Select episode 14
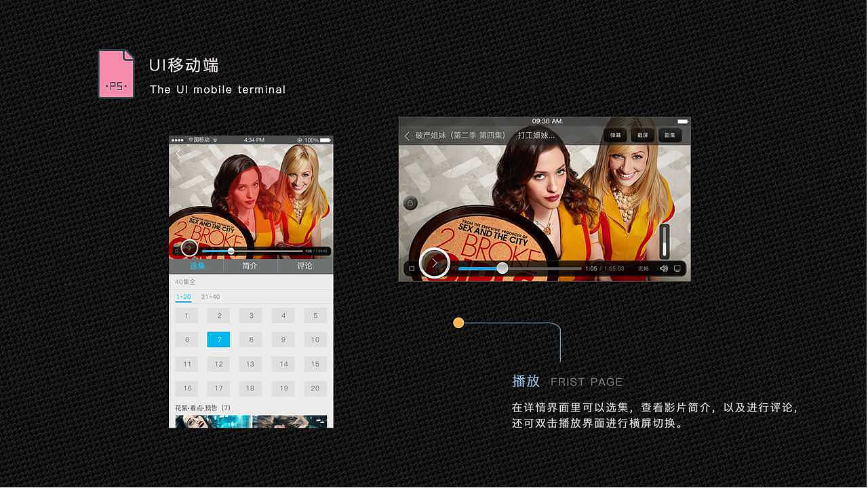 click(283, 364)
